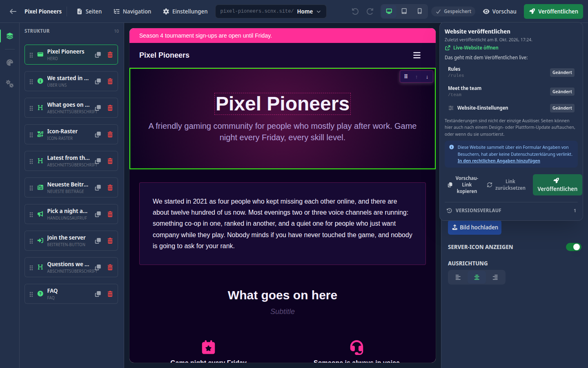Delete the Pixel Pioneers hero block

point(110,55)
